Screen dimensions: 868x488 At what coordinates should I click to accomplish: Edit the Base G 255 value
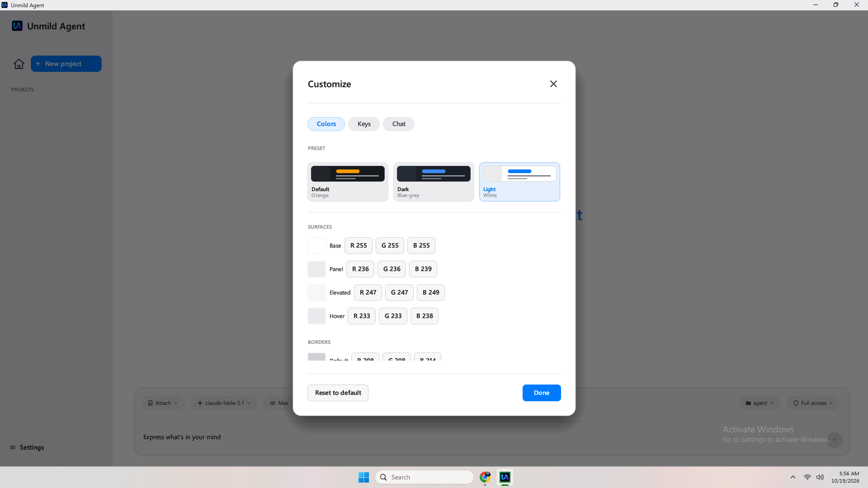390,245
